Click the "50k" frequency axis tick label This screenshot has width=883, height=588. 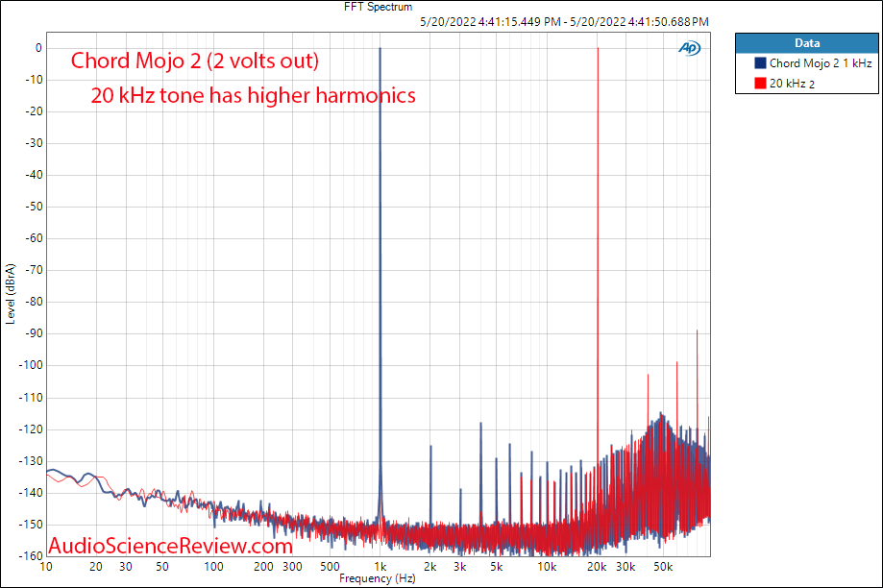coord(663,567)
